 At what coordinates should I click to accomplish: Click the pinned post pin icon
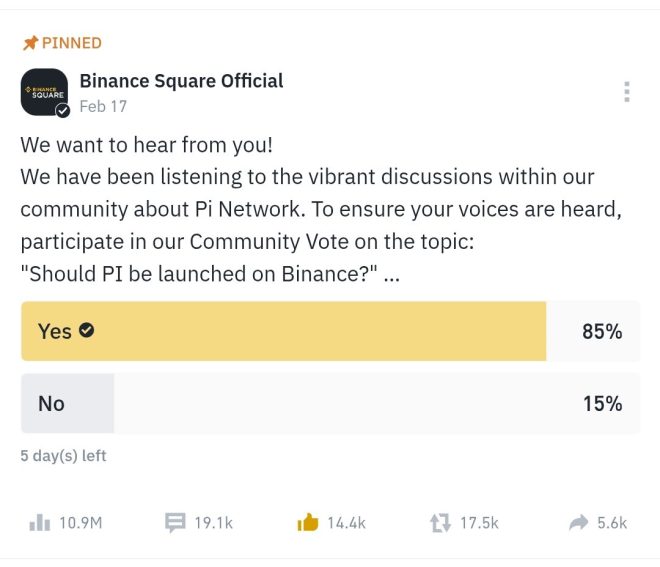coord(29,43)
